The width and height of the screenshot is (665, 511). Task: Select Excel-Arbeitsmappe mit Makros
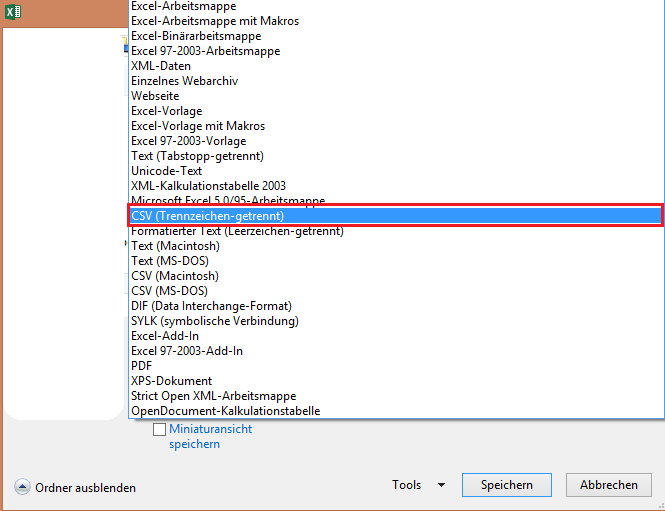396,21
